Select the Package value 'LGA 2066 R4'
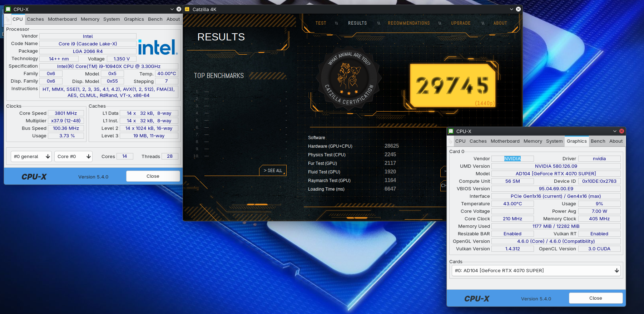 click(x=88, y=51)
